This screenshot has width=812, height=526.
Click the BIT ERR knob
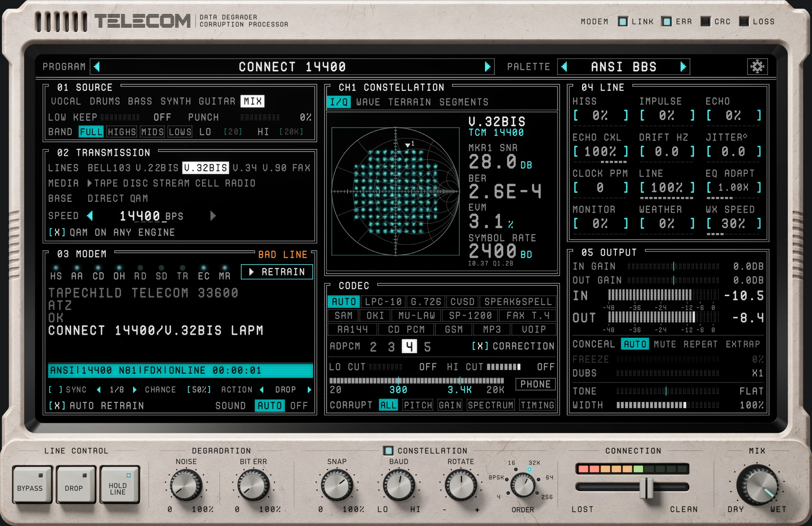[x=253, y=485]
